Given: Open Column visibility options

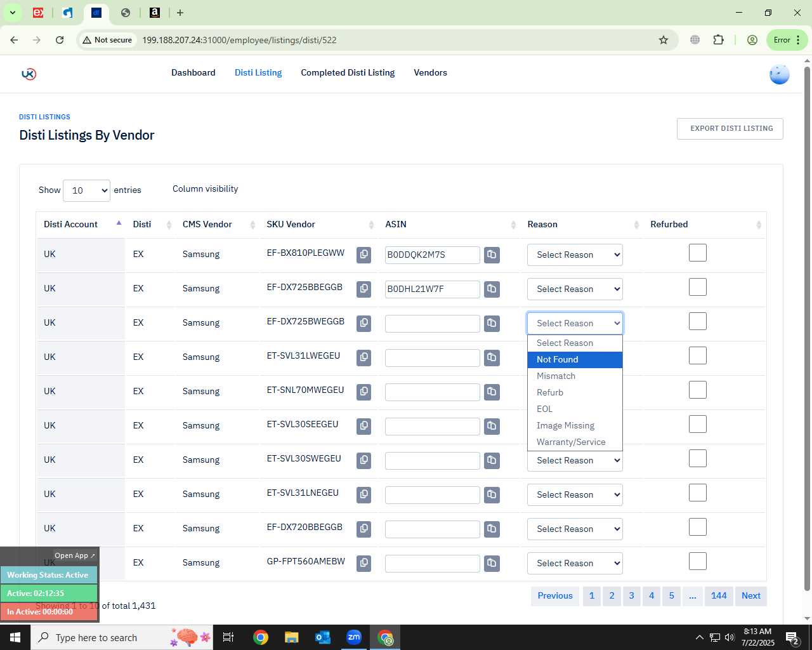Looking at the screenshot, I should (x=206, y=189).
